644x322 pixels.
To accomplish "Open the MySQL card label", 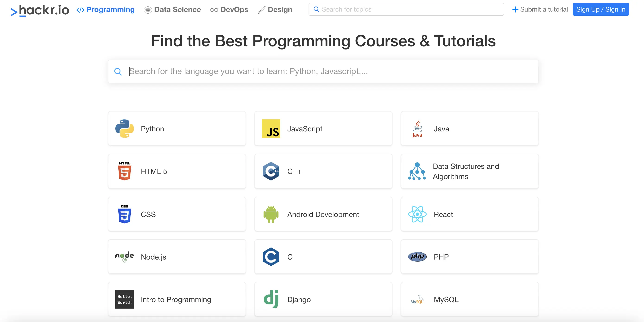I will coord(446,300).
